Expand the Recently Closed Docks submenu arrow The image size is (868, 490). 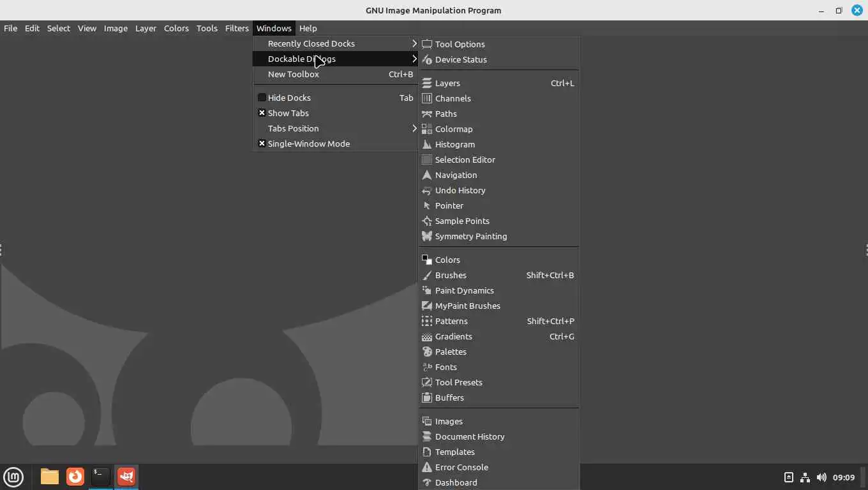tap(414, 43)
